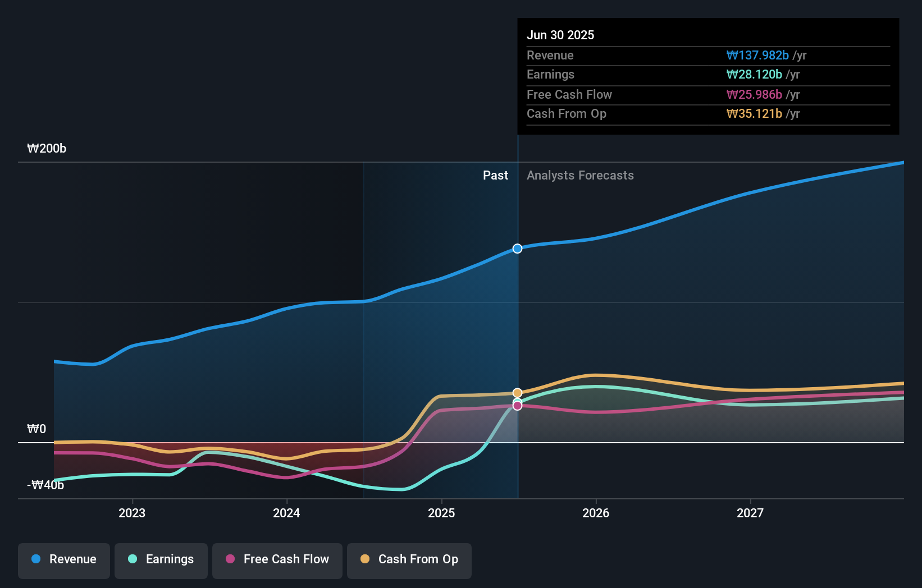Click the 2026 axis label
Viewport: 922px width, 588px height.
pyautogui.click(x=596, y=512)
